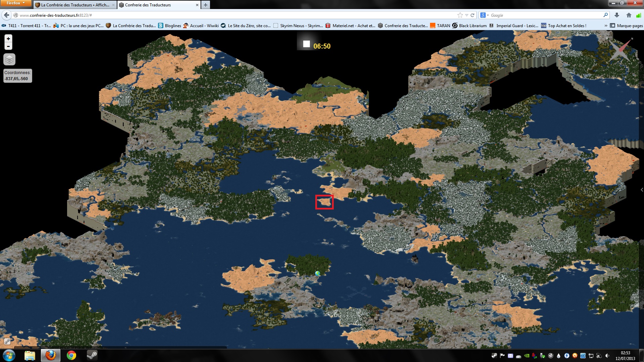Click the Firefox taskbar icon

(51, 355)
